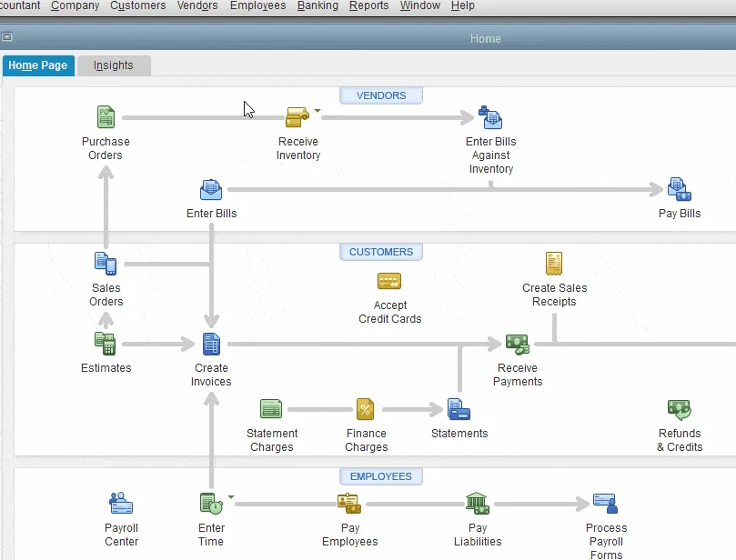Open the Statements icon
The width and height of the screenshot is (736, 560).
tap(459, 409)
